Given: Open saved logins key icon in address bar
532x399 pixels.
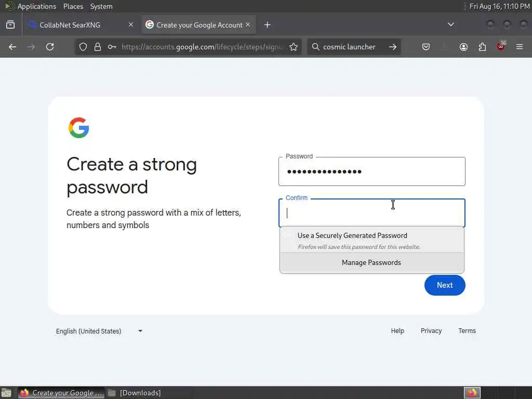Looking at the screenshot, I should (x=112, y=47).
